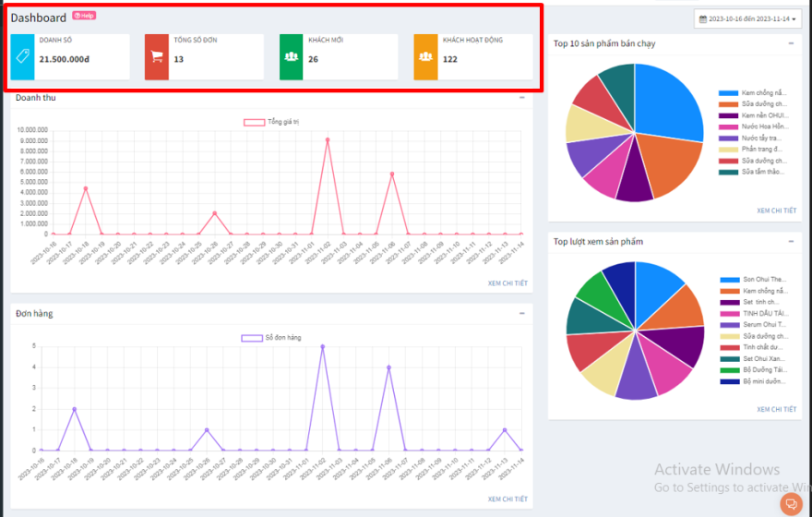Open the date range picker dropdown
The image size is (812, 517).
[x=748, y=18]
